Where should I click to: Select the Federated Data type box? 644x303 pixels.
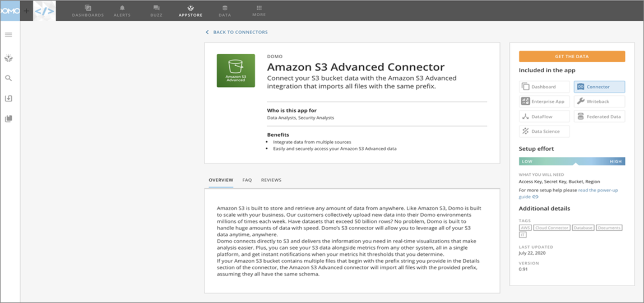click(x=599, y=116)
